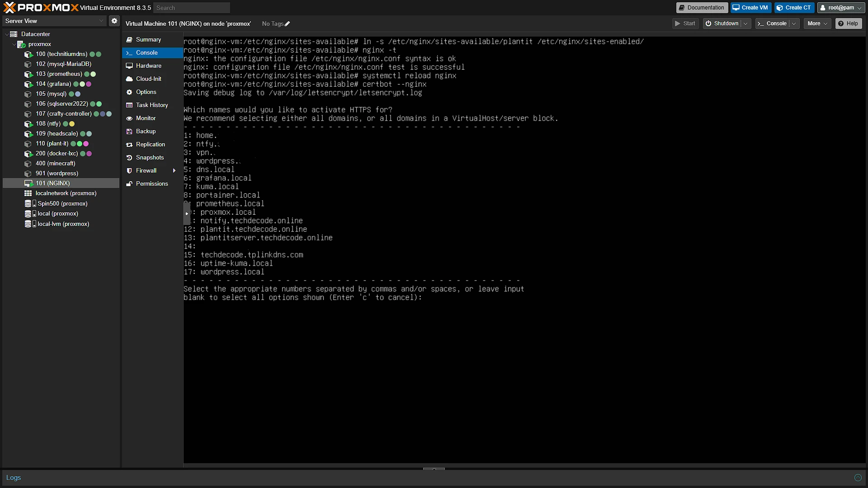
Task: Click the Help button
Action: (x=849, y=23)
